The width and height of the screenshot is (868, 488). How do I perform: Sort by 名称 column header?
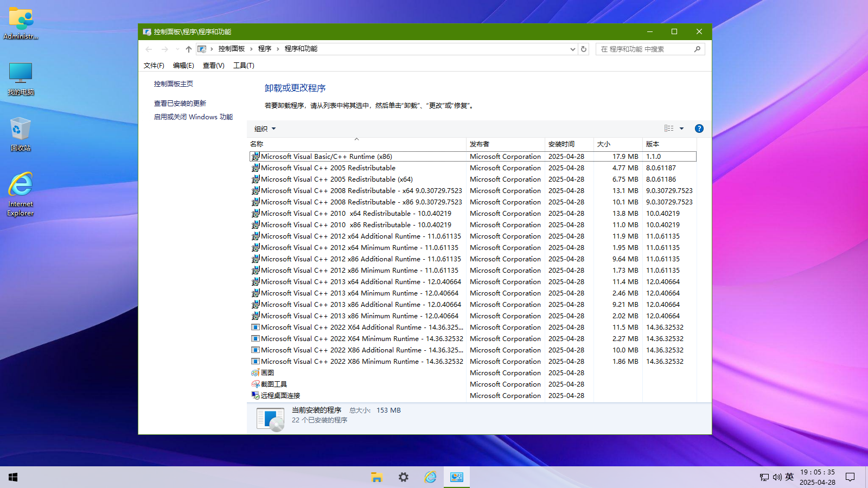click(356, 144)
